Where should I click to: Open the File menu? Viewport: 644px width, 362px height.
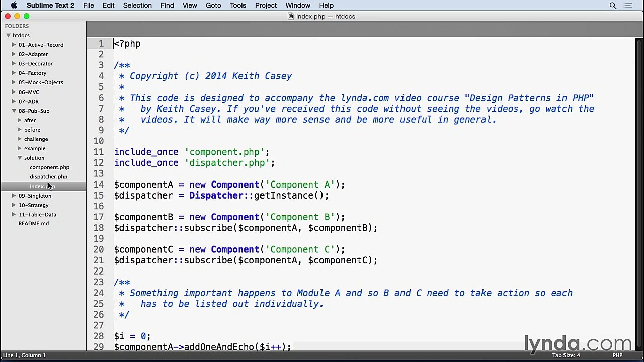(88, 6)
